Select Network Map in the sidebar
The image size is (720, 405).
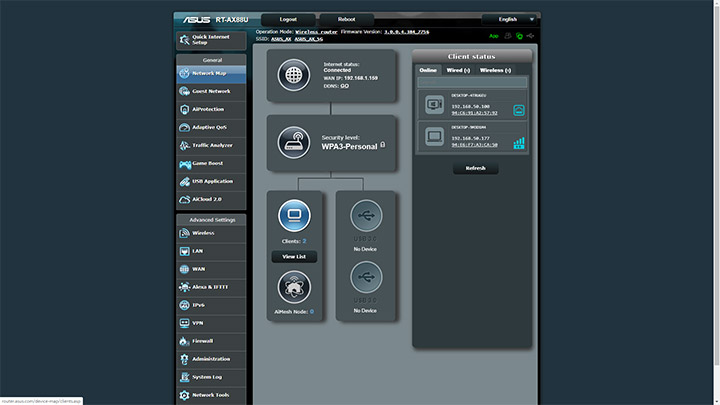(x=211, y=73)
